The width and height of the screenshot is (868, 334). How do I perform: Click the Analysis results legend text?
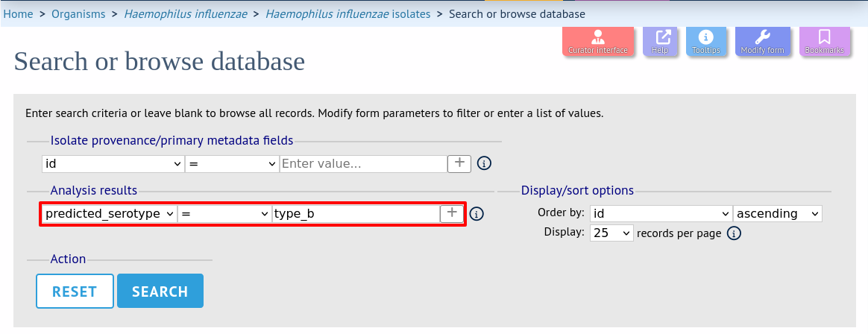tap(93, 191)
